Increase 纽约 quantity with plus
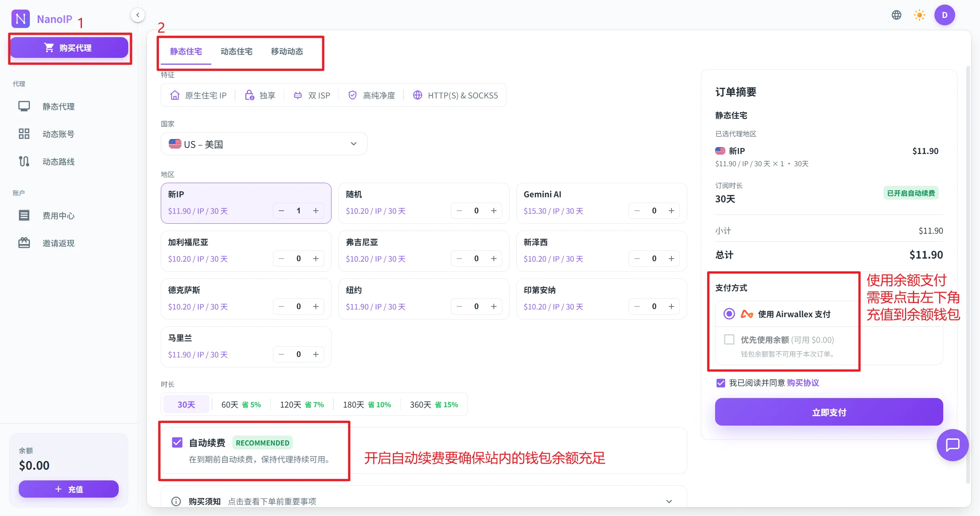 pyautogui.click(x=494, y=306)
